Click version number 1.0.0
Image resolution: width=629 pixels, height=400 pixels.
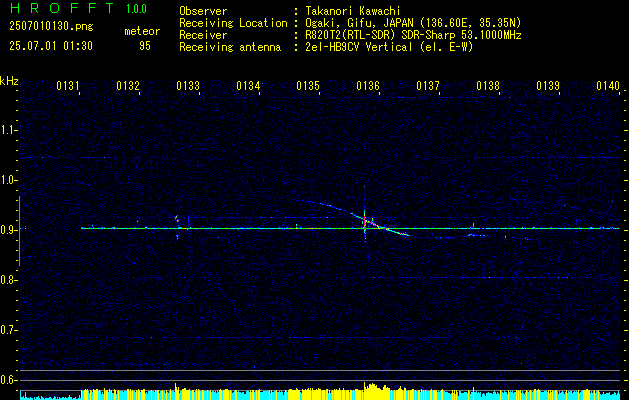136,9
